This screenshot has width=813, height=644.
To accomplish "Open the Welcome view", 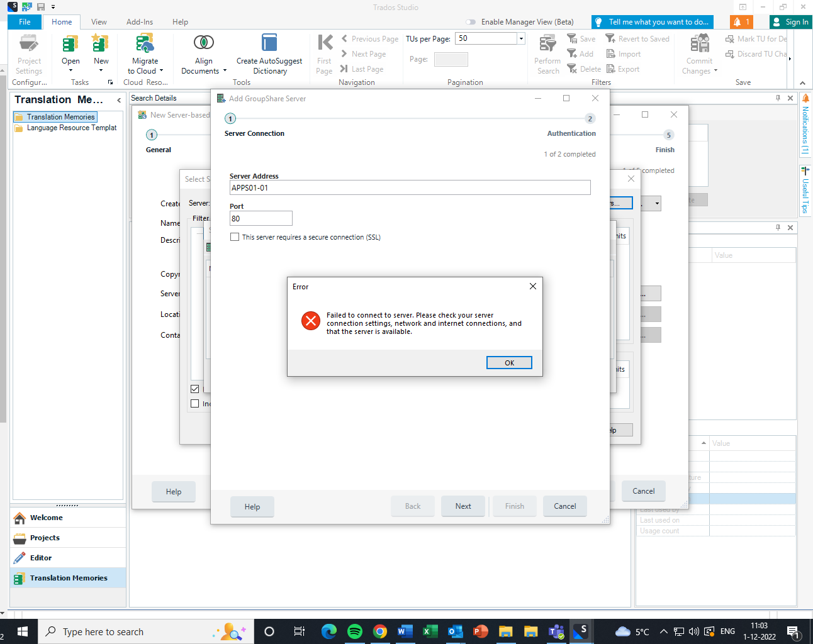I will coord(68,518).
